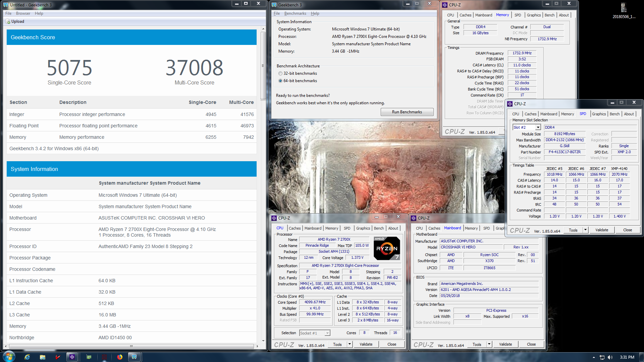Switch to CPU-Z taskbar button

pos(72,357)
